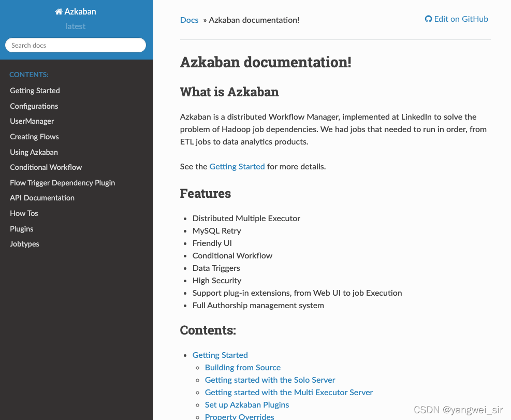The width and height of the screenshot is (511, 420).
Task: Click the GitHub icon beside Edit on GitHub
Action: coord(428,19)
